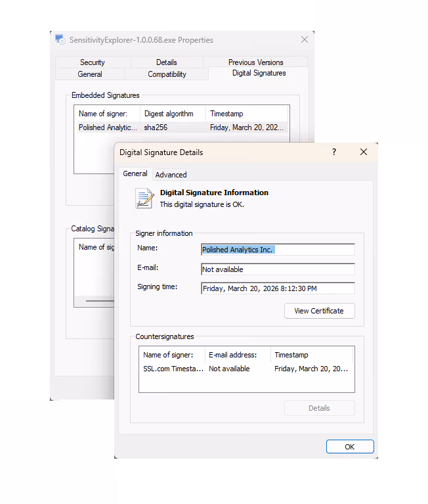Click the signer Name field Polished Analytics Inc.
This screenshot has width=428, height=504.
278,250
